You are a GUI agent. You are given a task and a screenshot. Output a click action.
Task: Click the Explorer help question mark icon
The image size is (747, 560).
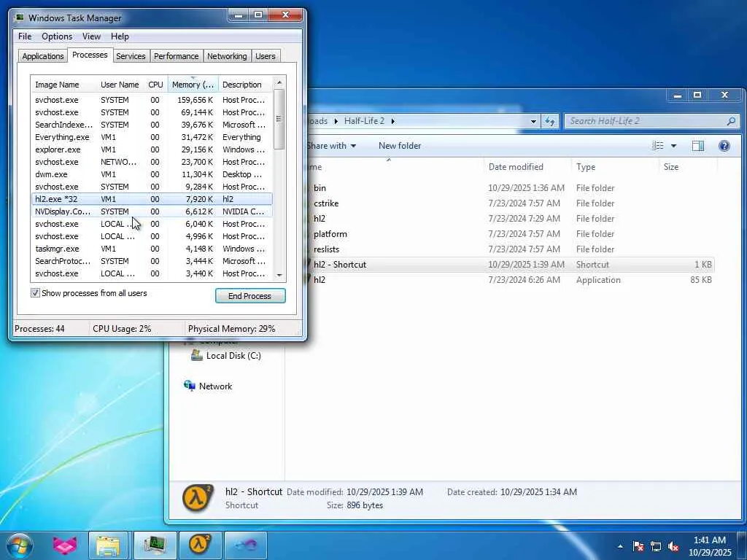[x=724, y=146]
